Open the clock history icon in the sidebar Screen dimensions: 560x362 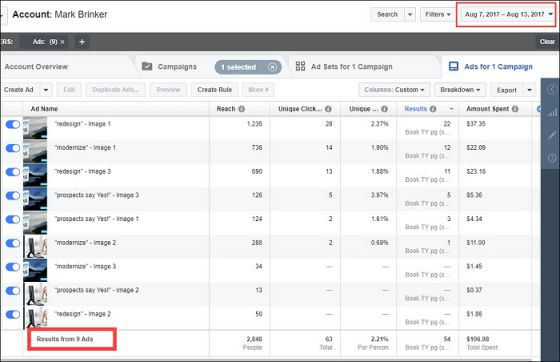552,157
